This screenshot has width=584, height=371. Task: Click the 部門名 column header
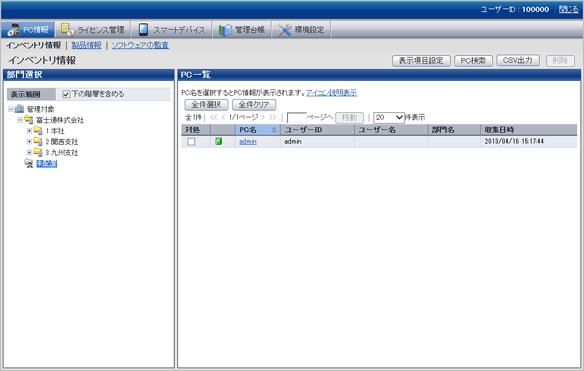click(x=454, y=130)
